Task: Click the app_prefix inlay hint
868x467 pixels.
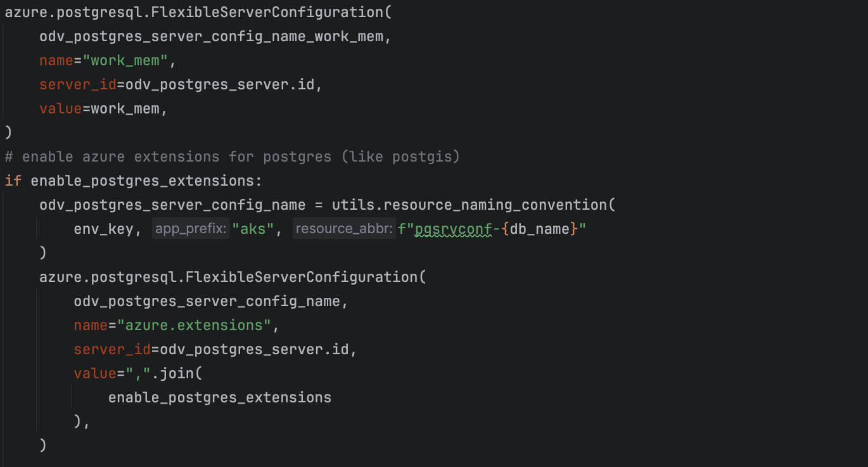Action: click(x=191, y=229)
